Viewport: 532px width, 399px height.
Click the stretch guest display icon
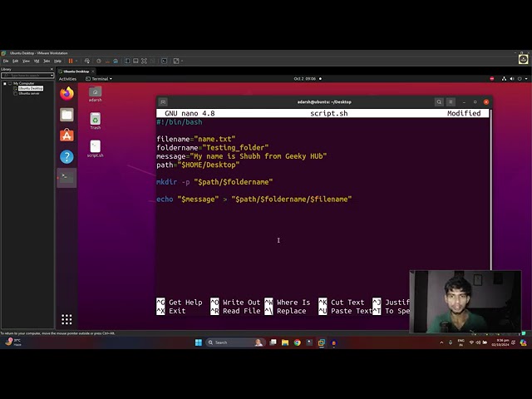click(176, 61)
